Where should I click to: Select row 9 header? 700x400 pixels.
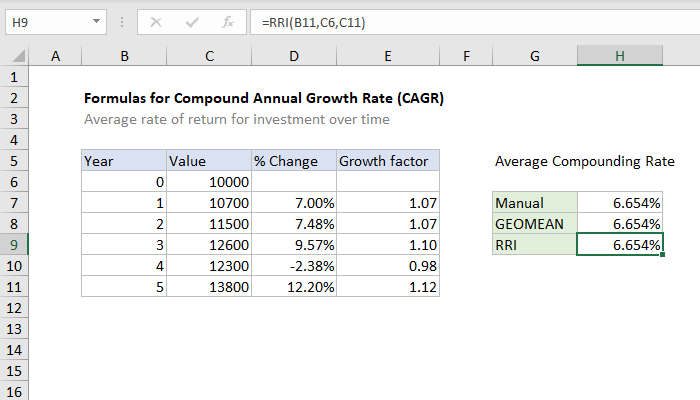pos(14,245)
